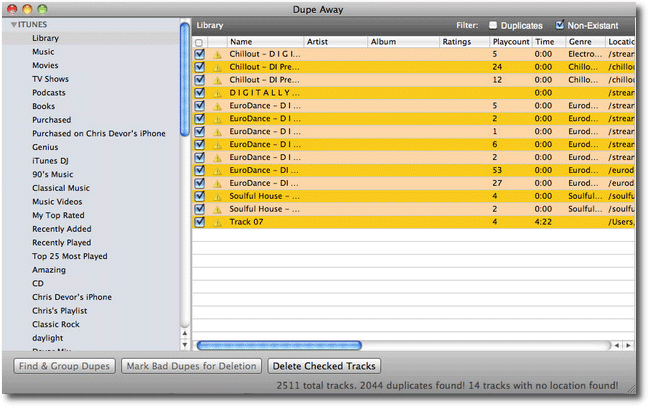The image size is (649, 407).
Task: Select iTunes DJ in the sidebar
Action: click(50, 161)
